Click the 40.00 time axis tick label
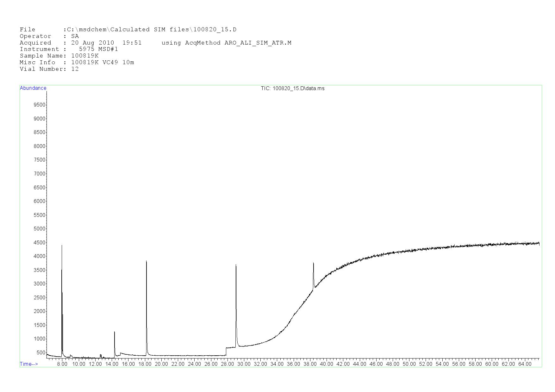 click(x=327, y=364)
